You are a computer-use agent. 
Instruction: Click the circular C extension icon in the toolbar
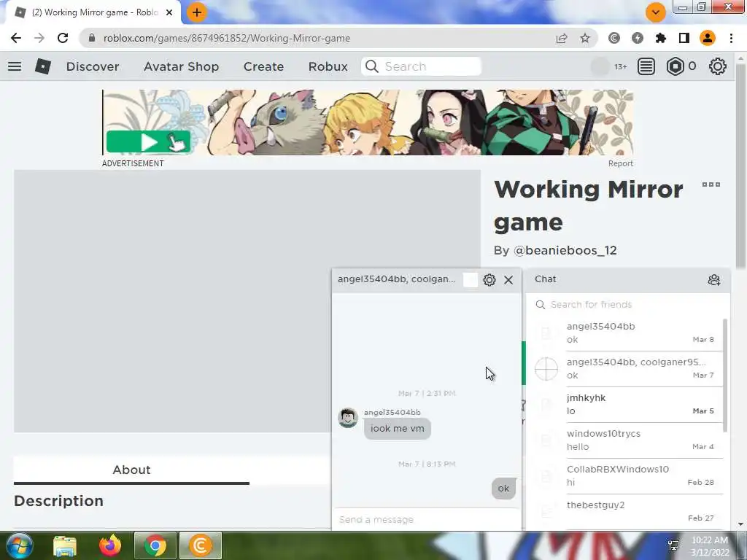(614, 38)
